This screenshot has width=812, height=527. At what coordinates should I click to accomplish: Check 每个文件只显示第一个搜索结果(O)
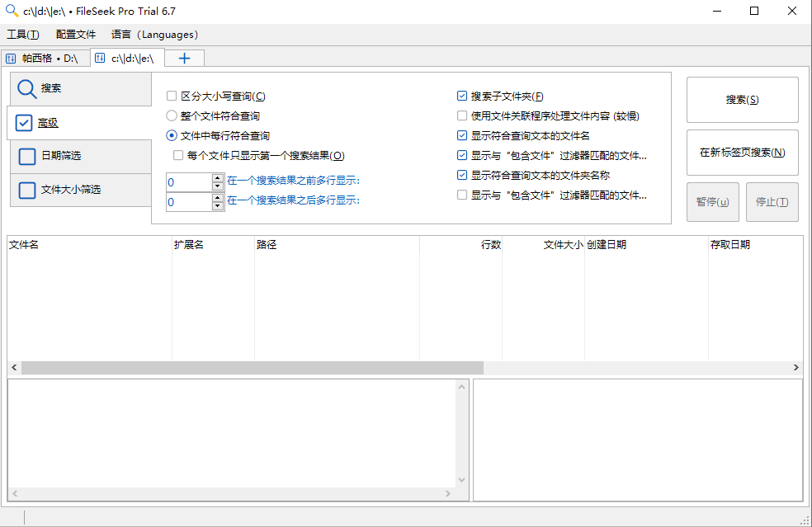(x=178, y=155)
